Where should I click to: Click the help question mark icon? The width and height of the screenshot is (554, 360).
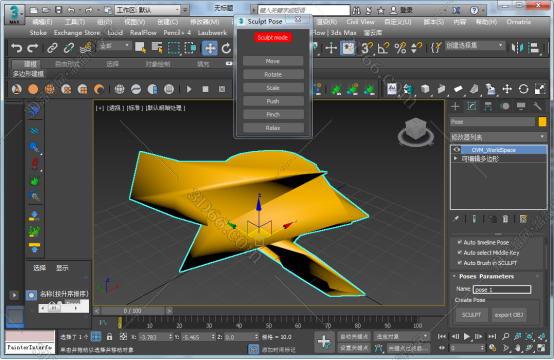(x=475, y=10)
